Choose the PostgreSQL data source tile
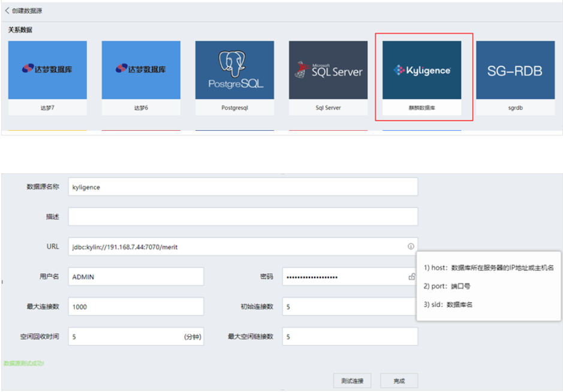This screenshot has height=392, width=563. point(234,78)
